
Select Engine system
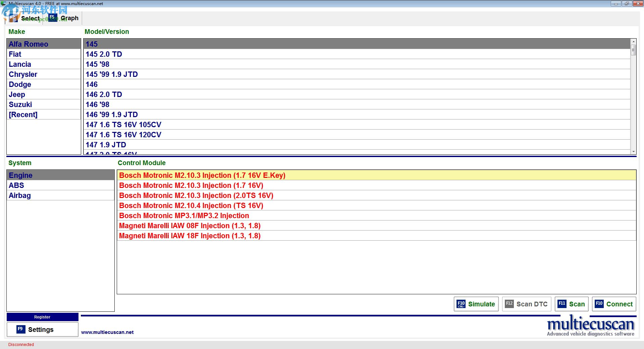(x=61, y=175)
